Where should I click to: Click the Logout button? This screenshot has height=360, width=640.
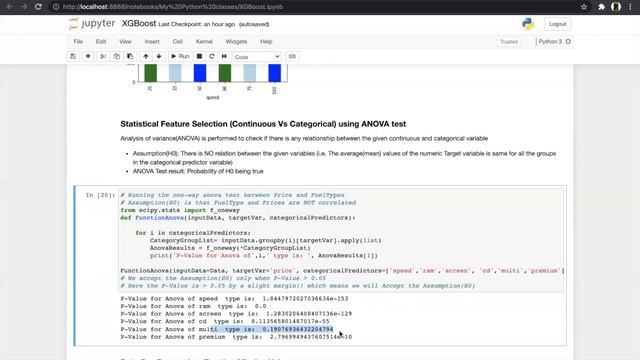coord(558,24)
